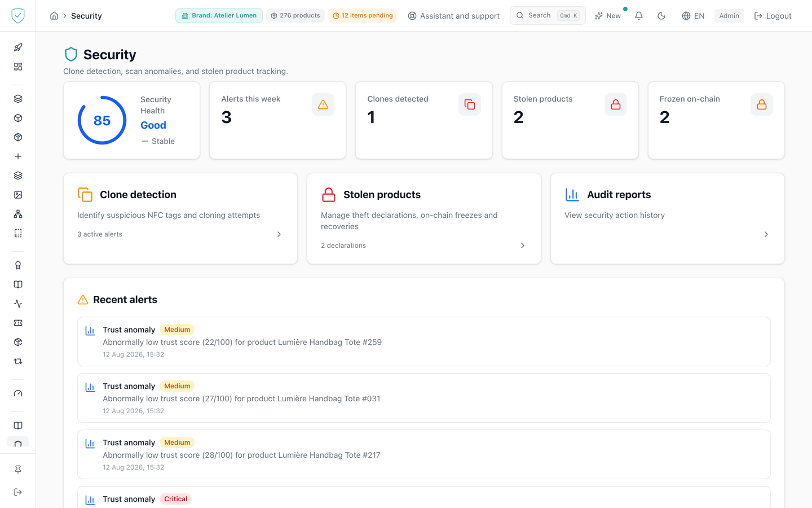Open the dashboard grid icon in the sidebar
Screen dimensions: 812x508
coord(18,67)
